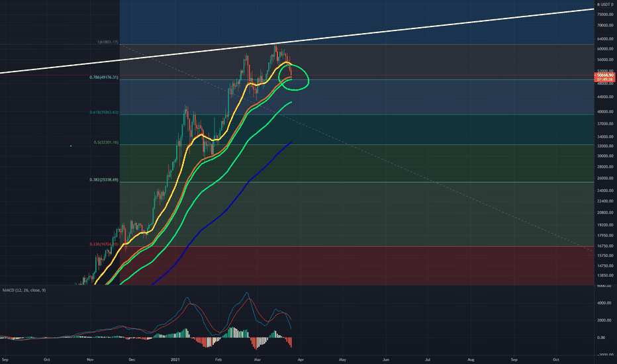Screen dimensions: 617x364
Task: Click the 15750.00 price axis label
Action: pyautogui.click(x=605, y=255)
